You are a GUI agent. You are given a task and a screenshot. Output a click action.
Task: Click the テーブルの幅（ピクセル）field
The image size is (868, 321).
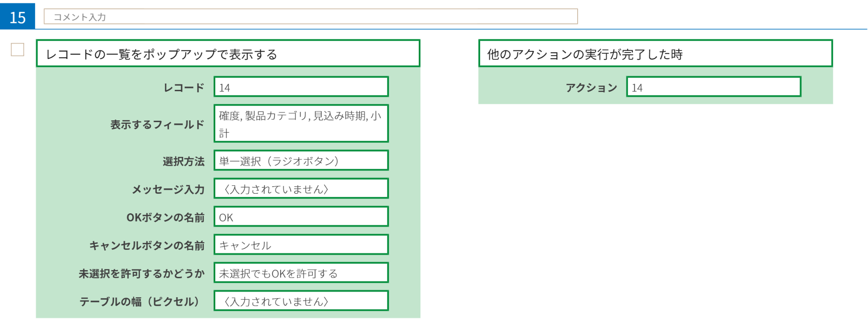tap(301, 301)
